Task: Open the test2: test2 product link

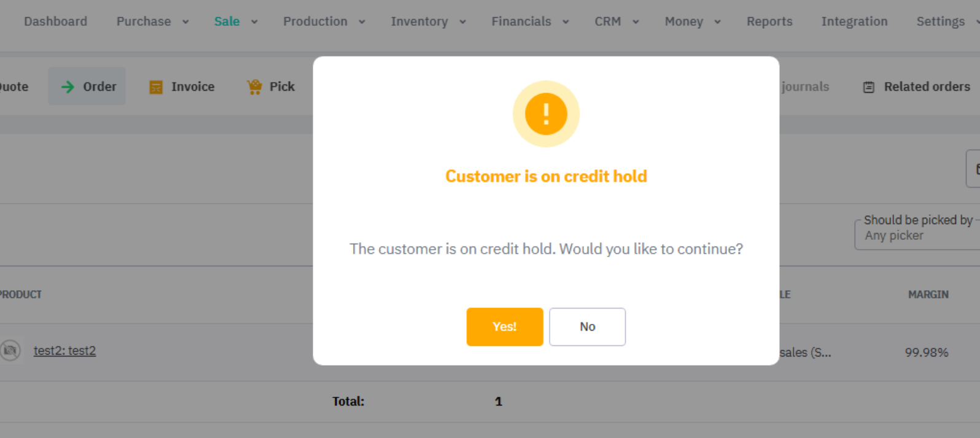Action: pyautogui.click(x=64, y=351)
